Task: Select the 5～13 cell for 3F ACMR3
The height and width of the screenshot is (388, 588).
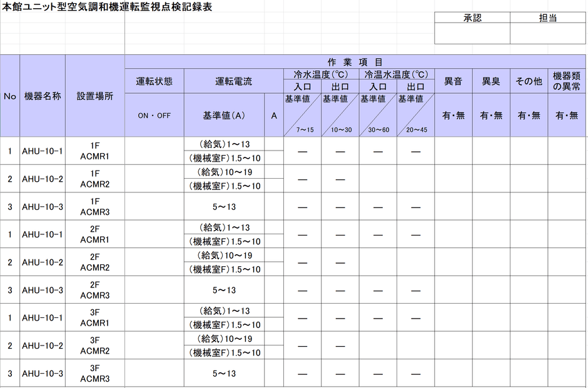Action: [224, 374]
